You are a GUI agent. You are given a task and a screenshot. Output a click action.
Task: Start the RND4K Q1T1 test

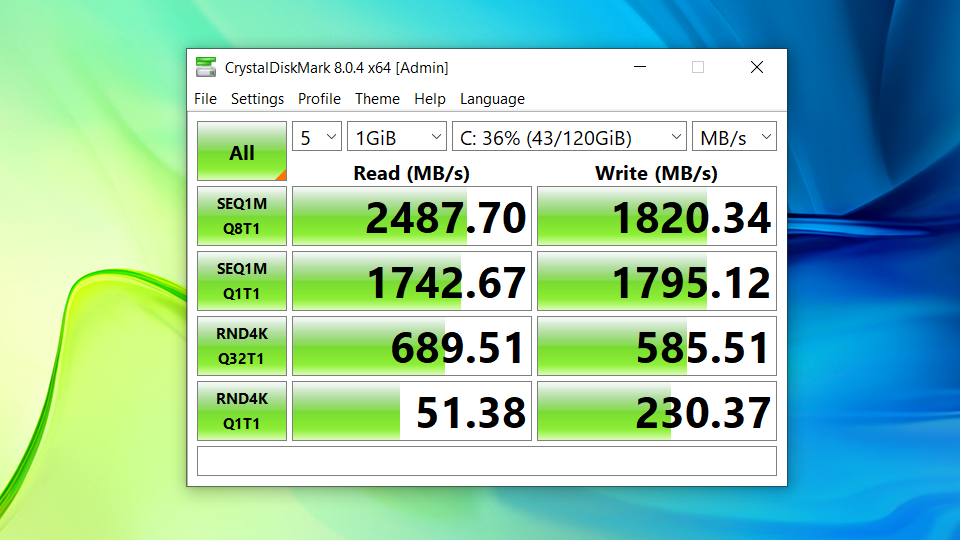click(x=242, y=411)
